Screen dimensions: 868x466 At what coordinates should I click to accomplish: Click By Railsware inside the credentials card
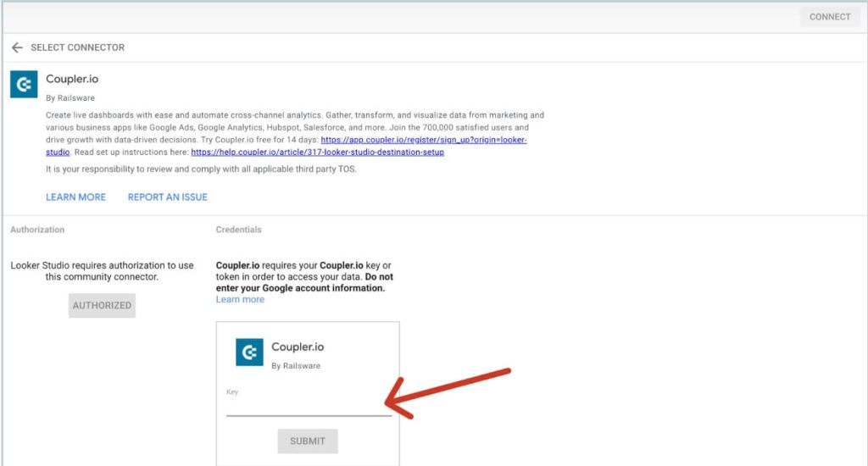coord(294,366)
